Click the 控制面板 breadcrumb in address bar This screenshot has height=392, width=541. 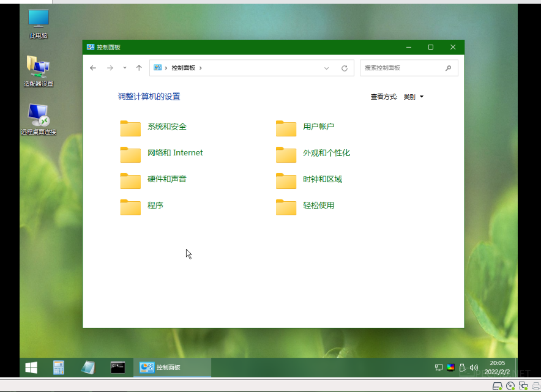[x=184, y=68]
